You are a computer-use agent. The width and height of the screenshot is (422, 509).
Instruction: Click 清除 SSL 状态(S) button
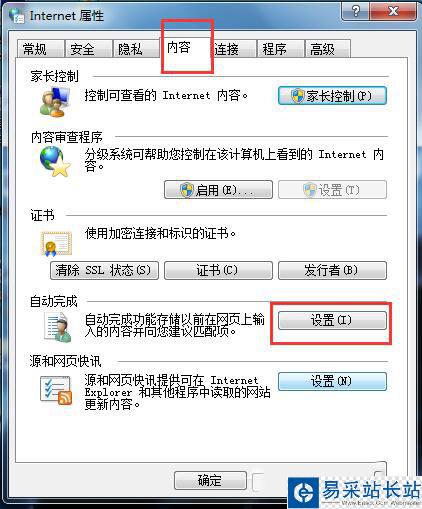click(x=104, y=270)
